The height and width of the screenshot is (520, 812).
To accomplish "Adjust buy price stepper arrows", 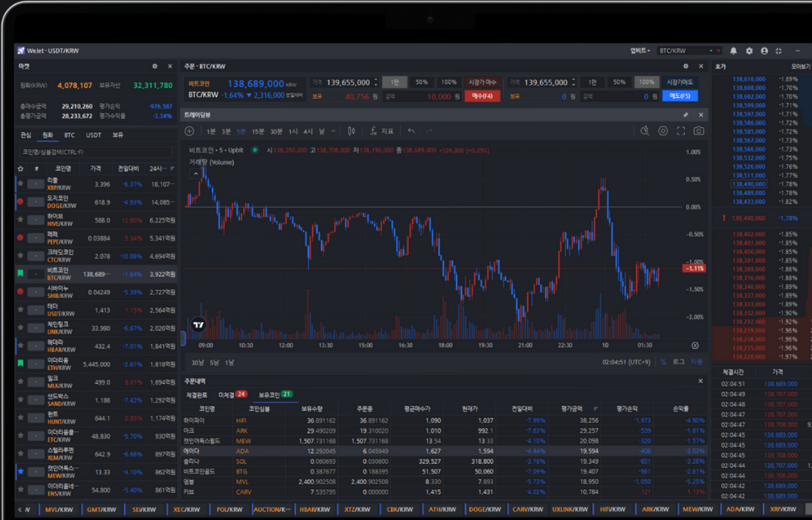I will [376, 83].
